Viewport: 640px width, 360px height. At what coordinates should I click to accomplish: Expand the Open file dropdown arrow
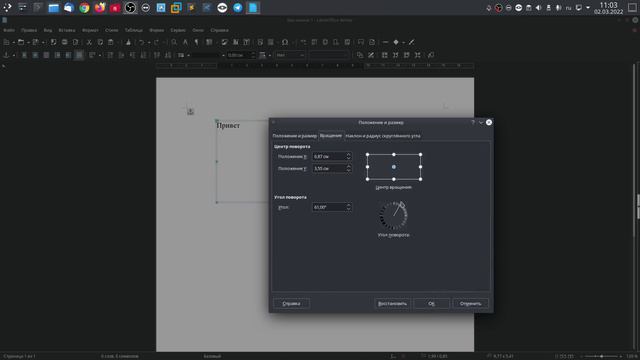(x=28, y=42)
